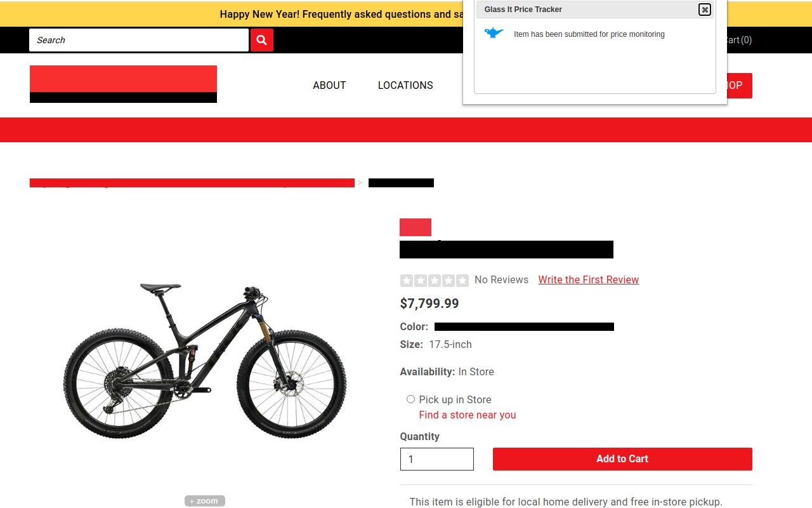Open the ABOUT menu item
The image size is (812, 508).
(329, 85)
